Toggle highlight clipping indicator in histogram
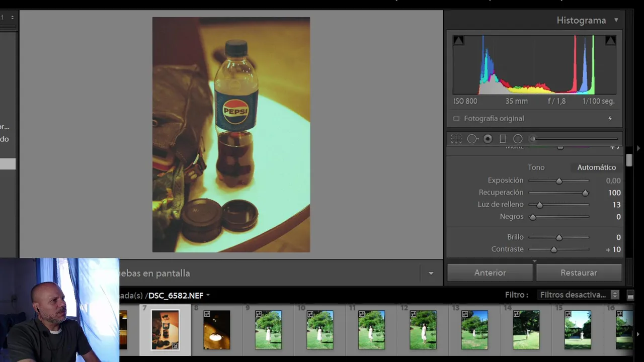 click(610, 41)
